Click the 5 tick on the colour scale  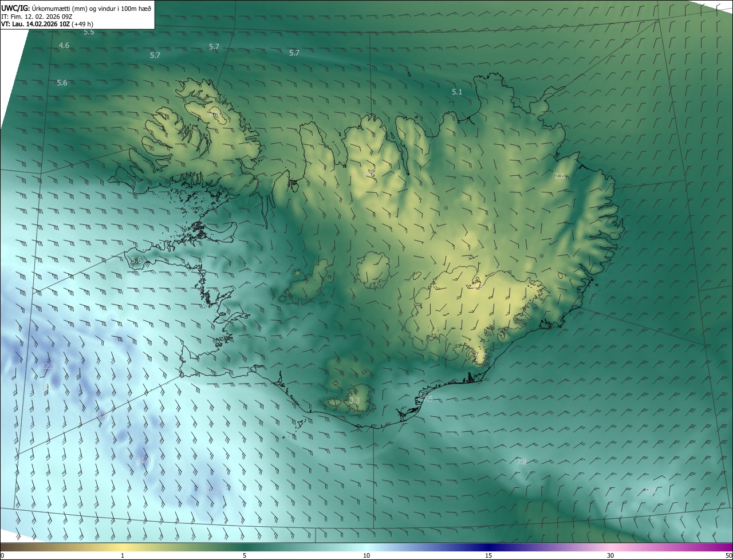coord(245,555)
